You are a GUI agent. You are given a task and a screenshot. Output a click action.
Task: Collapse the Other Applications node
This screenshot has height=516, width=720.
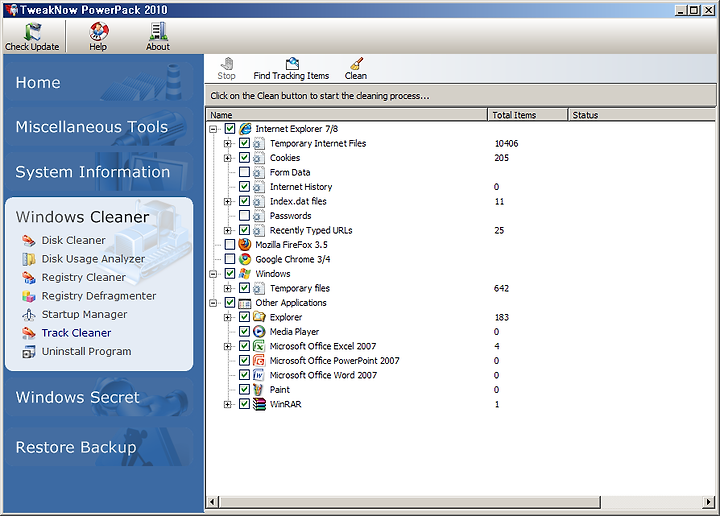tap(213, 303)
